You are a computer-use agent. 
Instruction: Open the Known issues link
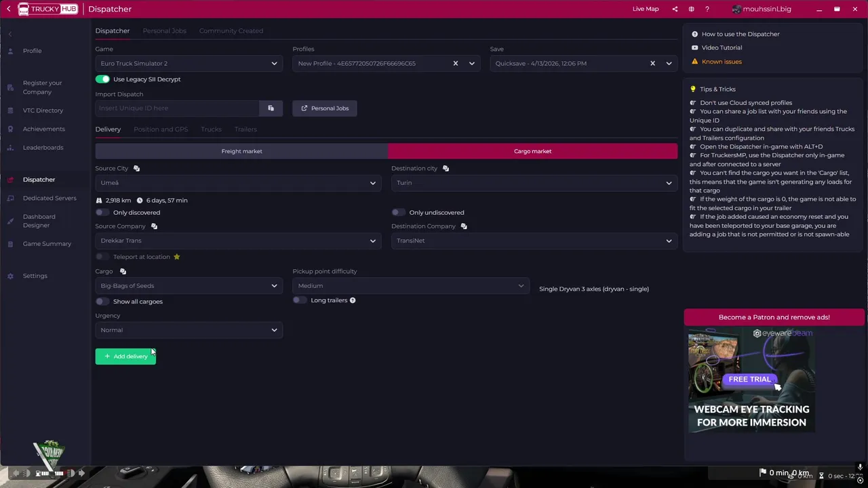[722, 62]
